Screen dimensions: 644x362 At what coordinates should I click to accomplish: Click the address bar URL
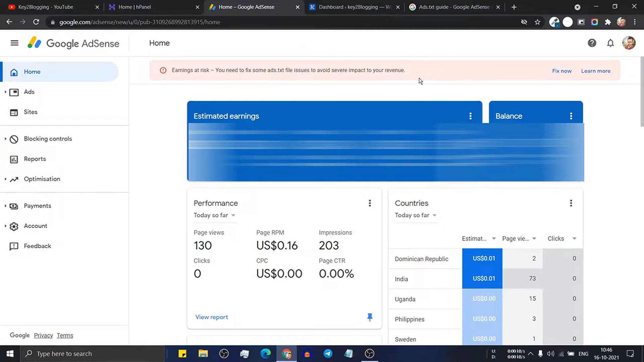click(140, 22)
